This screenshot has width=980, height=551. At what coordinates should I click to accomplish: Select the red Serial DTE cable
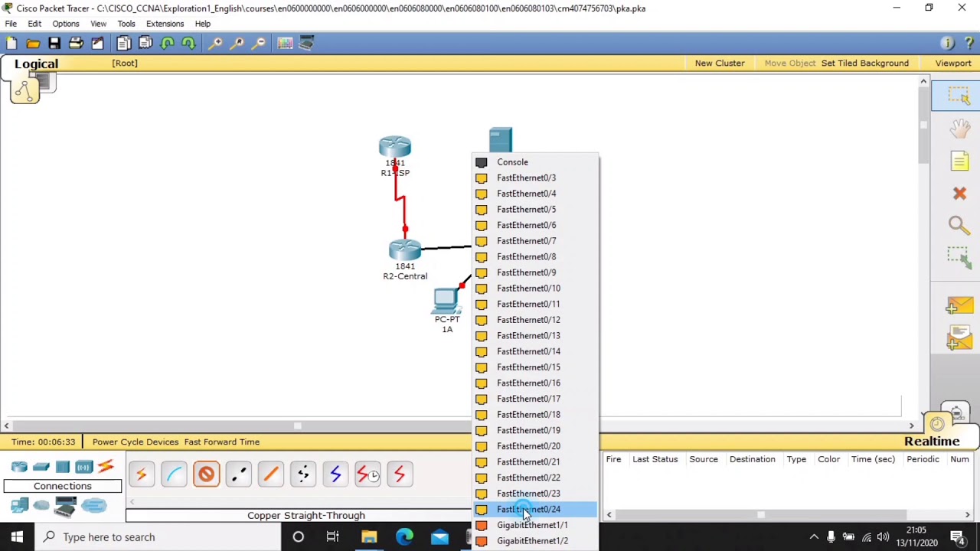[x=400, y=474]
